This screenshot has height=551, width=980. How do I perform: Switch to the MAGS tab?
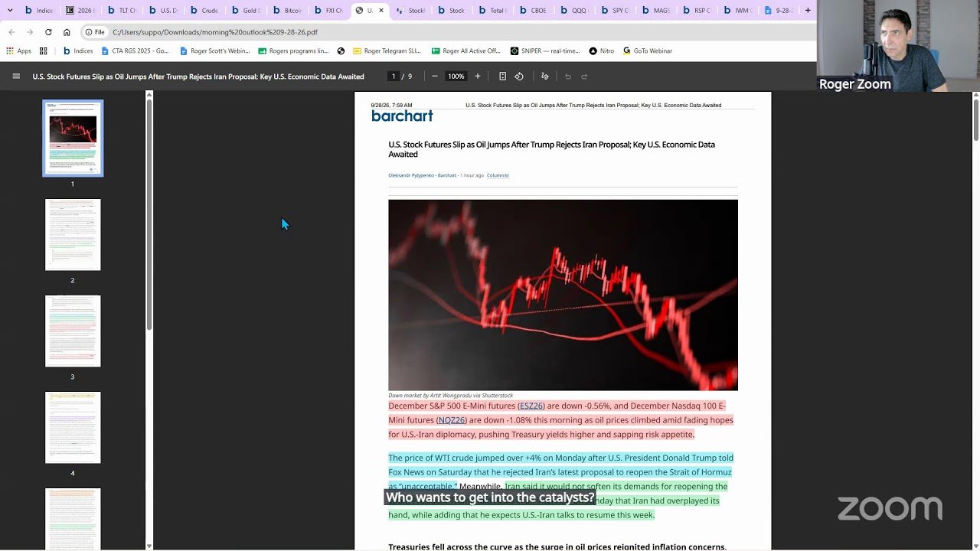tap(657, 11)
